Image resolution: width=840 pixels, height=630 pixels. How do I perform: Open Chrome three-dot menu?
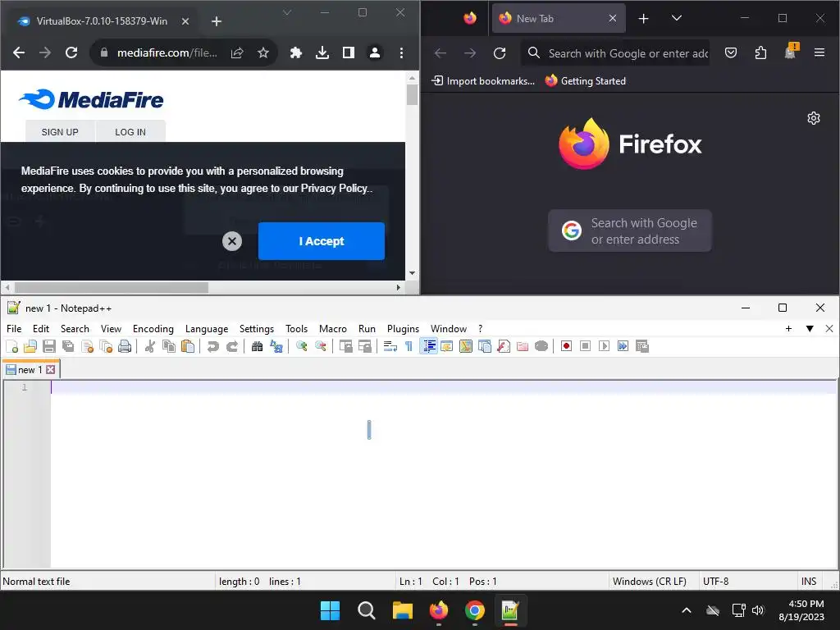[401, 52]
